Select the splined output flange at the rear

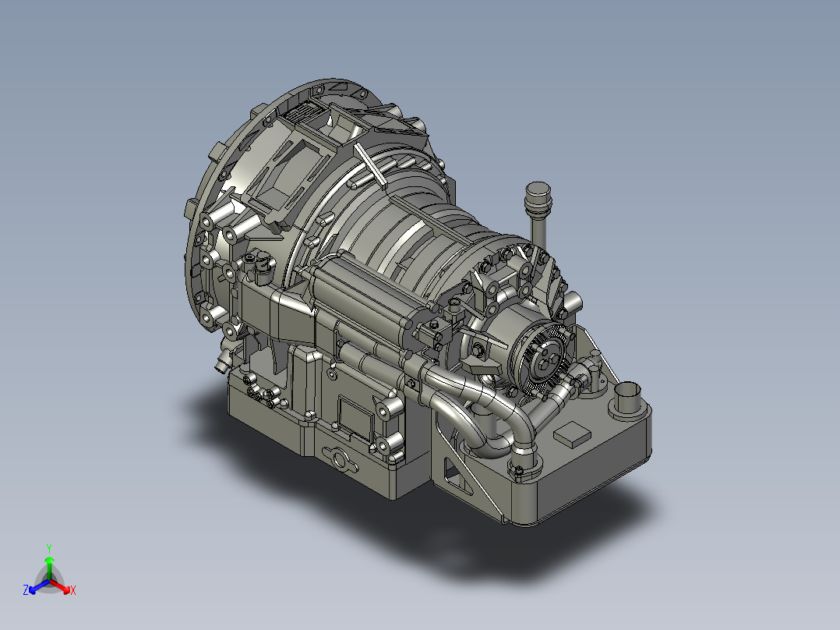tap(547, 358)
